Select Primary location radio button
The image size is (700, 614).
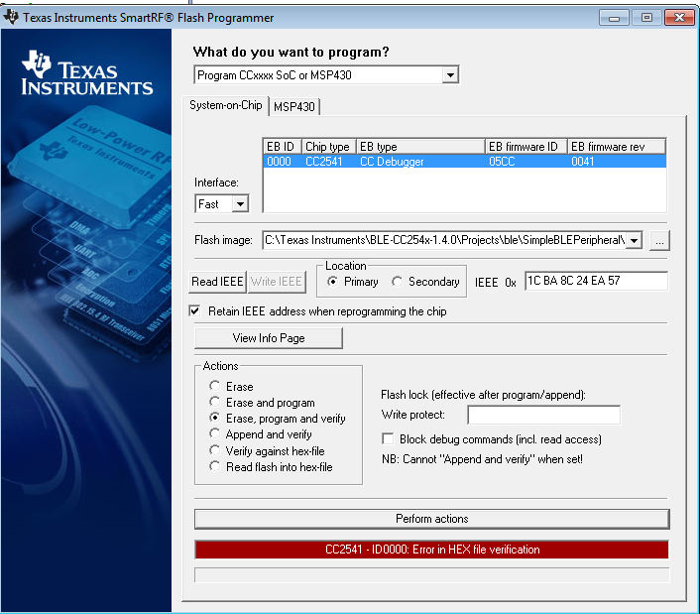pos(332,282)
